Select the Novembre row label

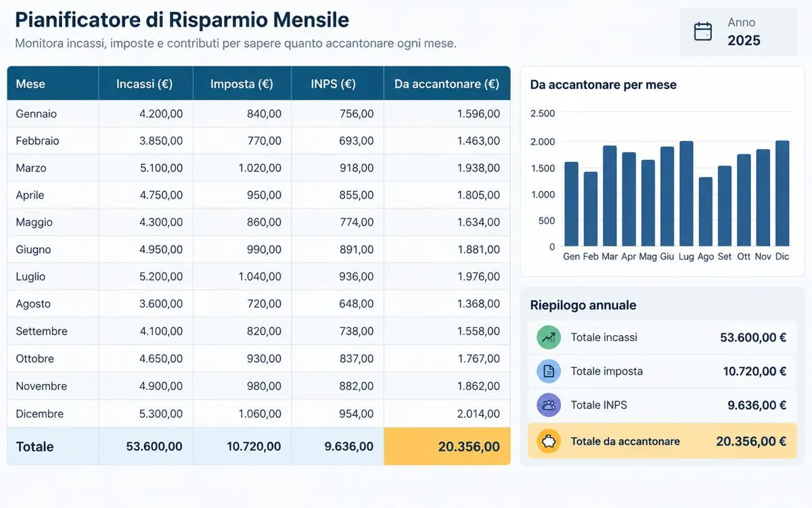click(x=41, y=386)
